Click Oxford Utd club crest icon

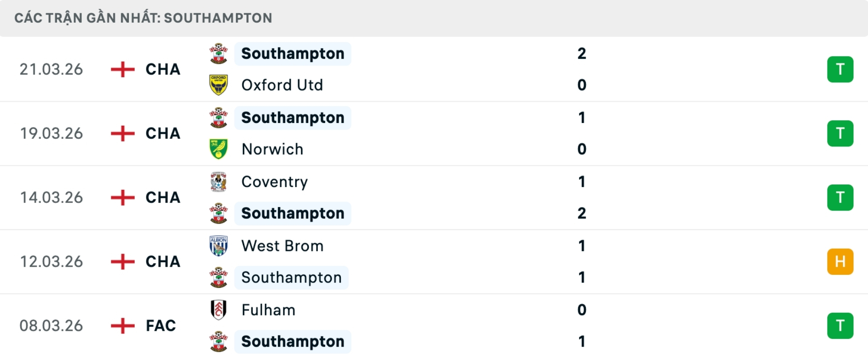[x=218, y=85]
